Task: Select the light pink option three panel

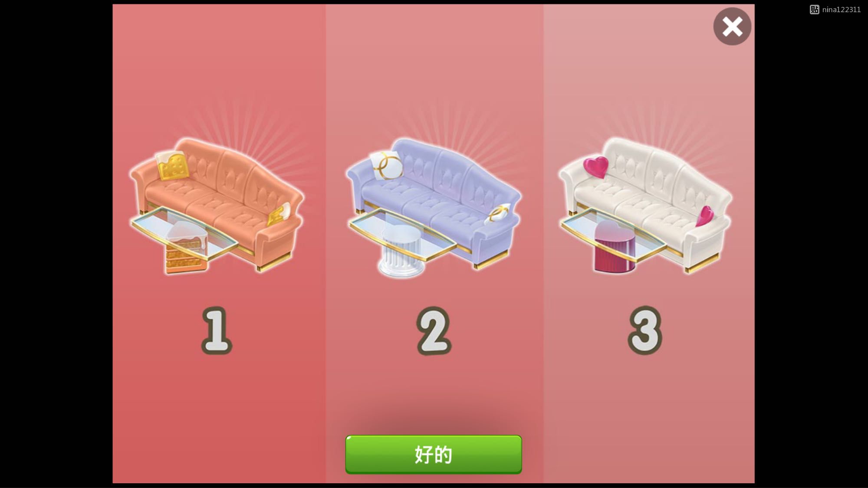Action: [x=649, y=244]
